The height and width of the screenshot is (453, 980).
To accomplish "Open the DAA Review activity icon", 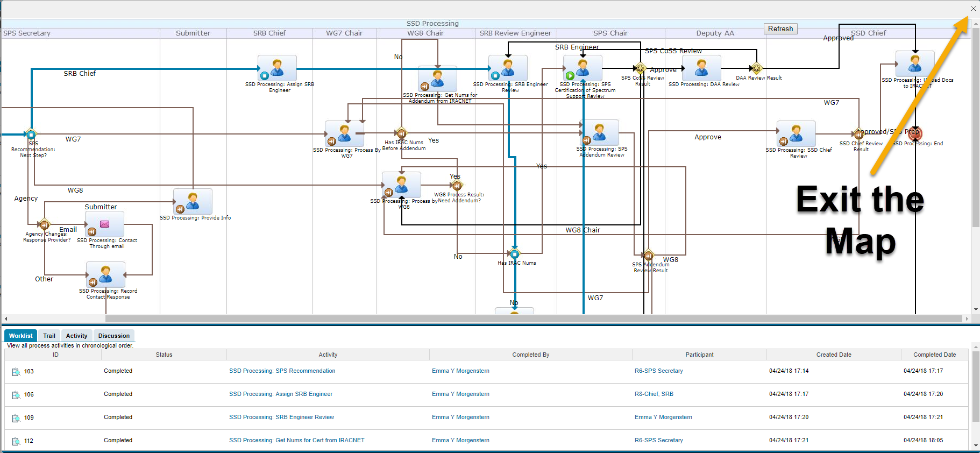I will click(x=701, y=68).
